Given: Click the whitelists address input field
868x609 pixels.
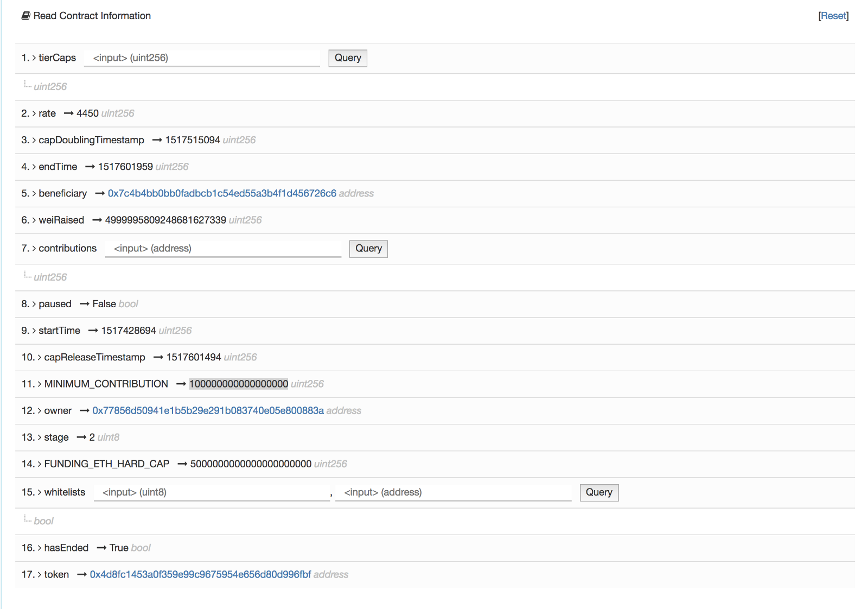Looking at the screenshot, I should click(453, 493).
